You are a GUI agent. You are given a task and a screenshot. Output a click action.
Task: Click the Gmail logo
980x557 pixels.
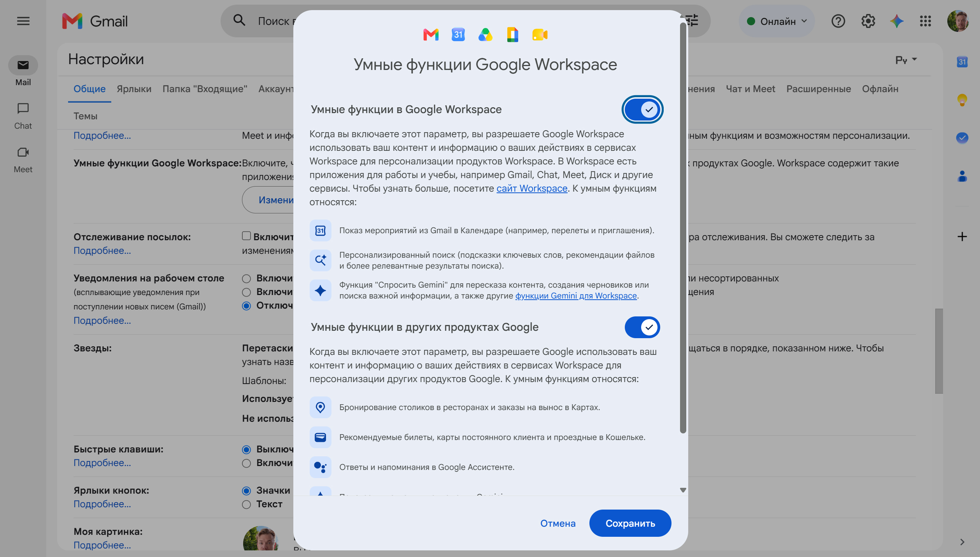95,21
